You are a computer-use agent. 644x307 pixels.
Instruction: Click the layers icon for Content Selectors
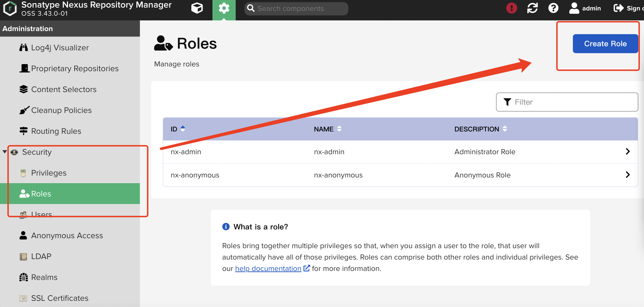pos(23,89)
